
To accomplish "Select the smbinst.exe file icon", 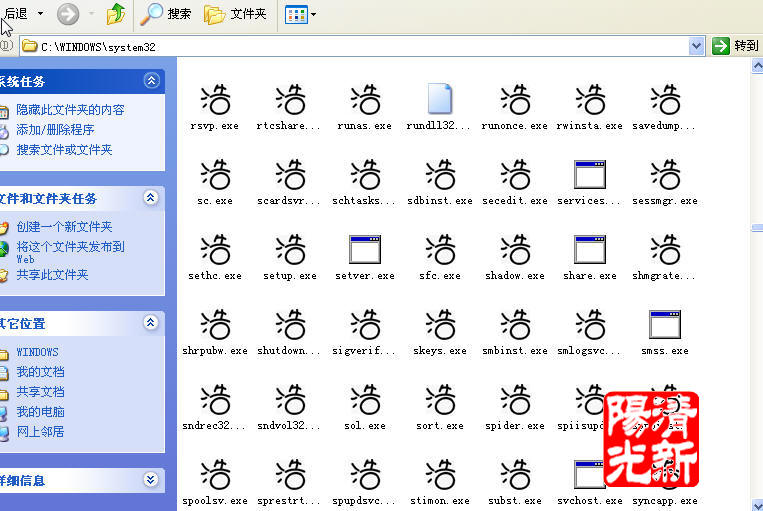I will 515,324.
